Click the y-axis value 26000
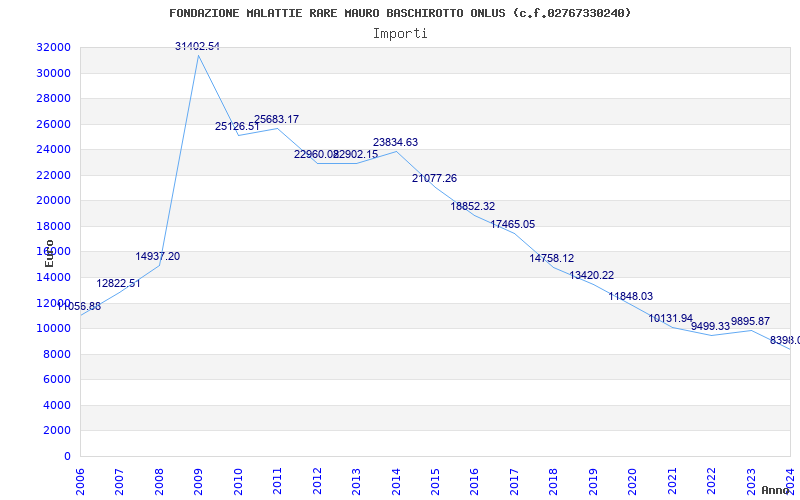The height and width of the screenshot is (500, 800). (53, 124)
